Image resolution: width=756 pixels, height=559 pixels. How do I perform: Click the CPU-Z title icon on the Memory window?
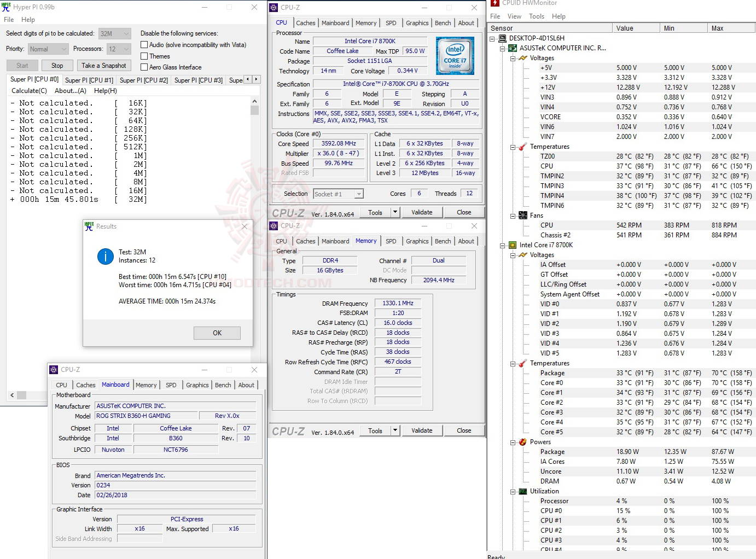click(274, 226)
